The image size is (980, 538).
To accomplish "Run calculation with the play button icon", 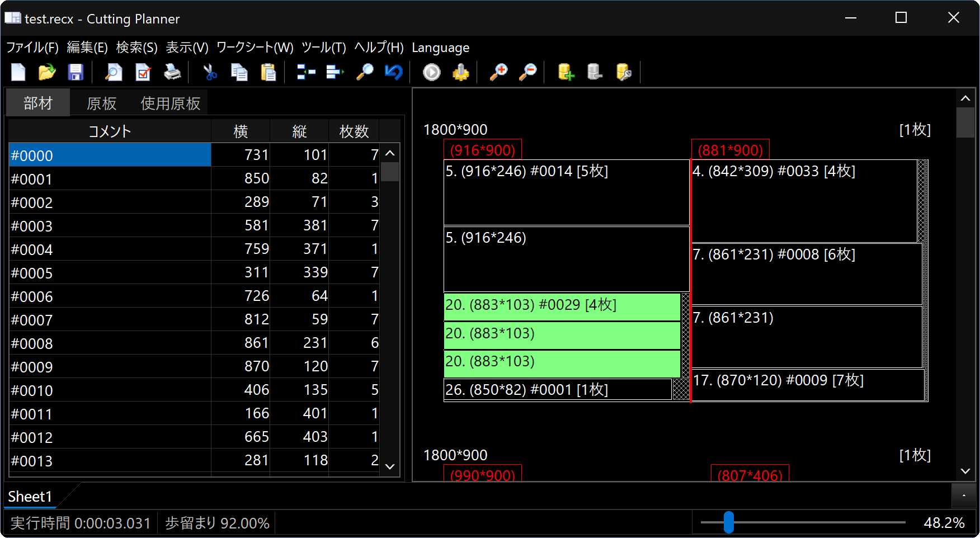I will (x=432, y=72).
